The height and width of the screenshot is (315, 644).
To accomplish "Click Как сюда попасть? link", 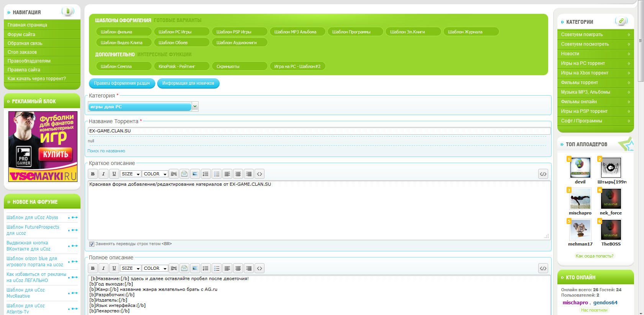I will click(595, 256).
